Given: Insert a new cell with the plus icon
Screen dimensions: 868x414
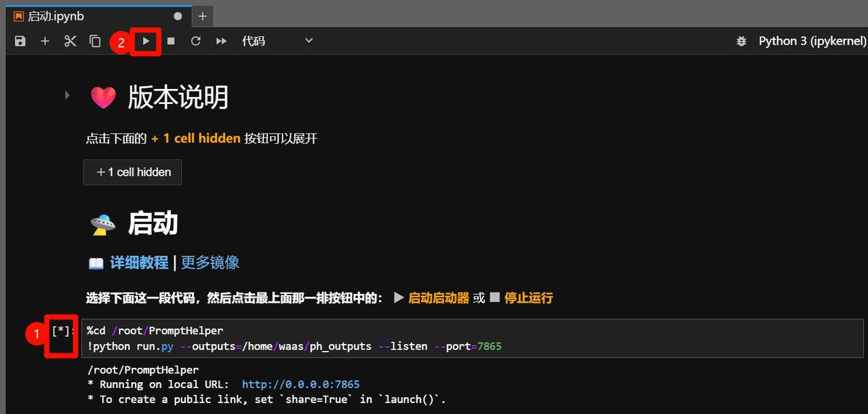Looking at the screenshot, I should 45,41.
